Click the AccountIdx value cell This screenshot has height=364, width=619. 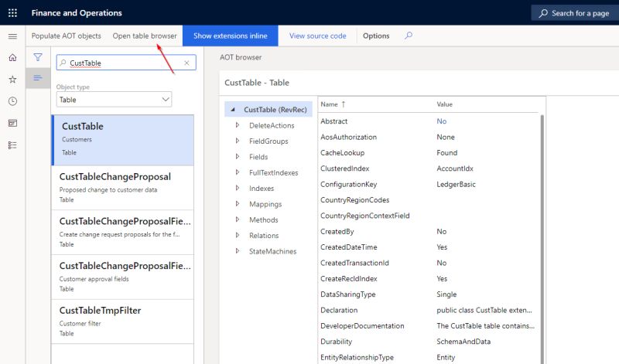[x=455, y=168]
